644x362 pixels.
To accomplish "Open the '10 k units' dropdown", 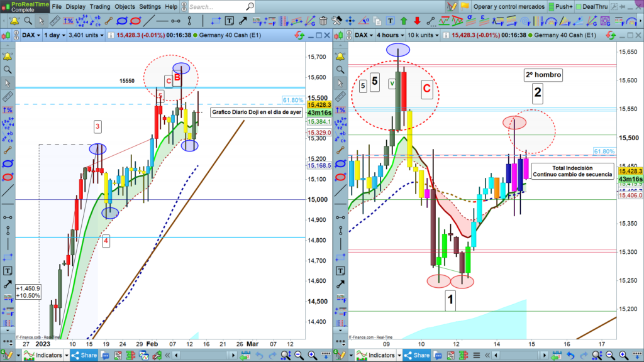I will pyautogui.click(x=414, y=36).
